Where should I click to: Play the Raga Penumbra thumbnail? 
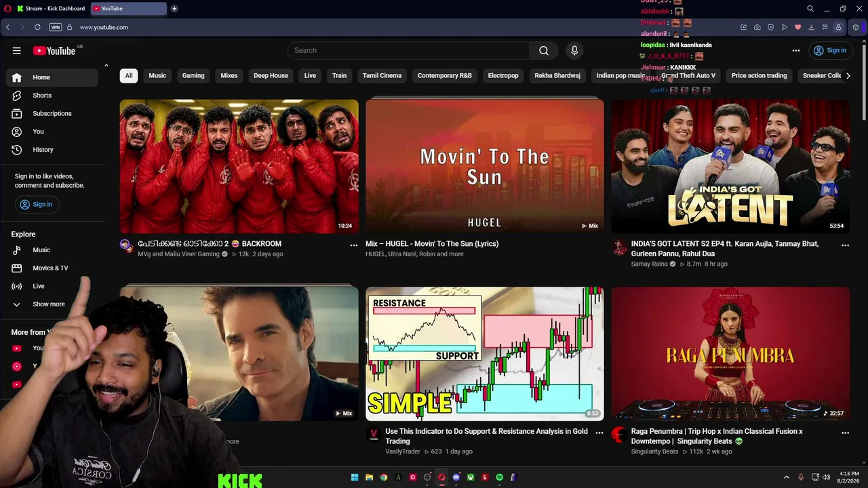pyautogui.click(x=730, y=353)
